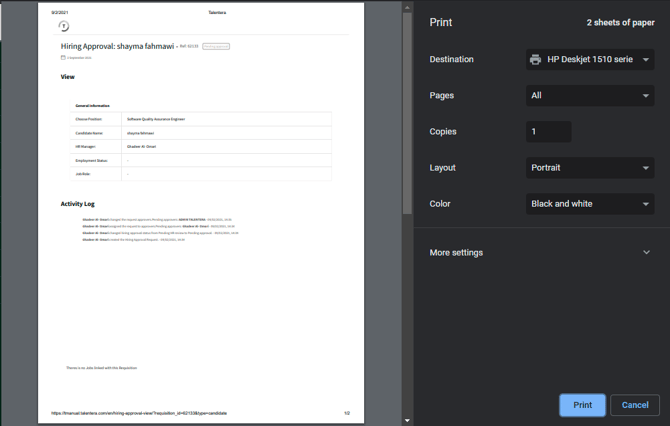Open the Pages dropdown set to All
The image size is (670, 426).
(590, 96)
